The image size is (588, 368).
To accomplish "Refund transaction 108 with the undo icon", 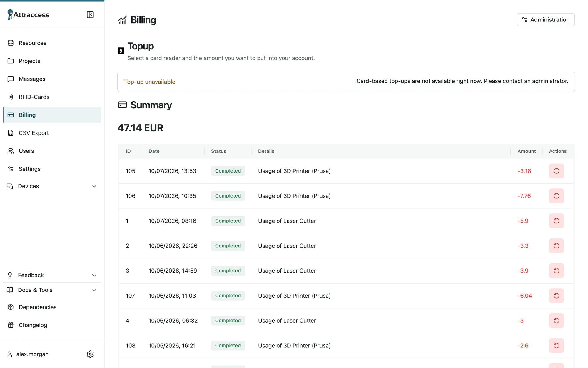I will tap(556, 346).
